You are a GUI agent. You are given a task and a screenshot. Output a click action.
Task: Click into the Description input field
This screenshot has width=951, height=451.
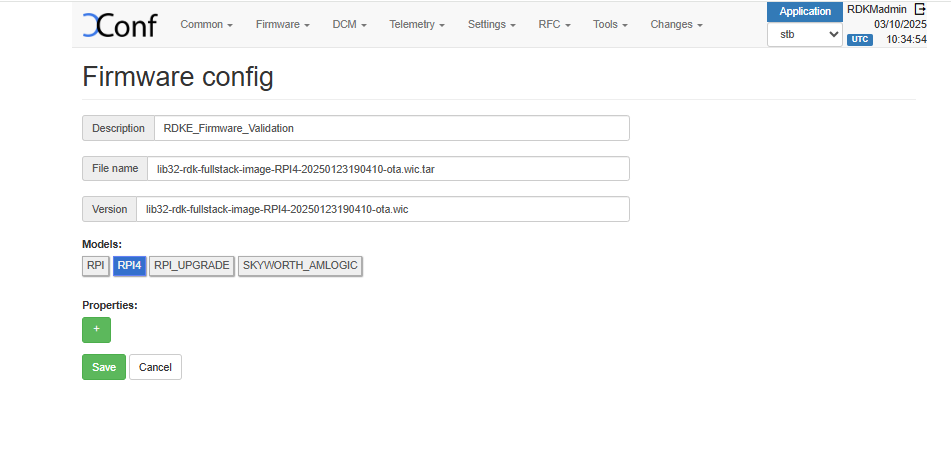(391, 128)
